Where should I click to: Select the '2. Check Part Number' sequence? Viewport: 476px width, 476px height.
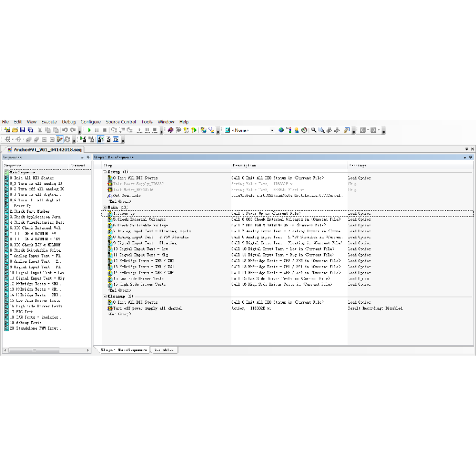(30, 211)
